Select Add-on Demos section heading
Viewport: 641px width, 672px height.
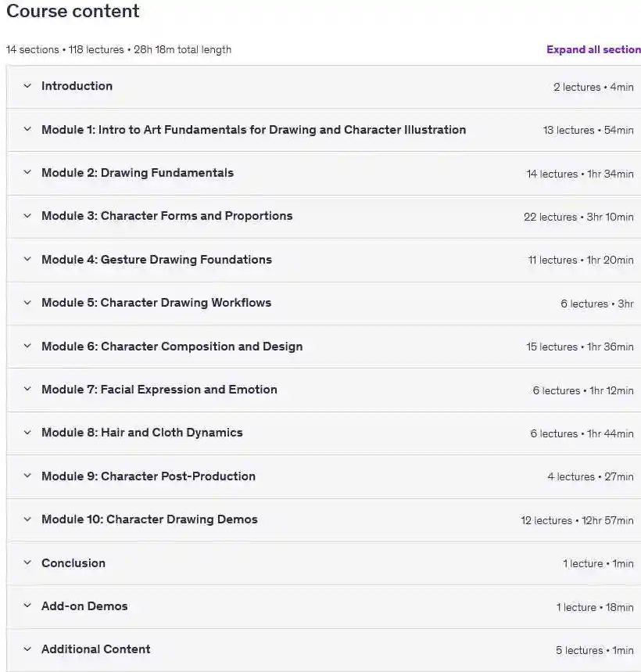tap(84, 606)
